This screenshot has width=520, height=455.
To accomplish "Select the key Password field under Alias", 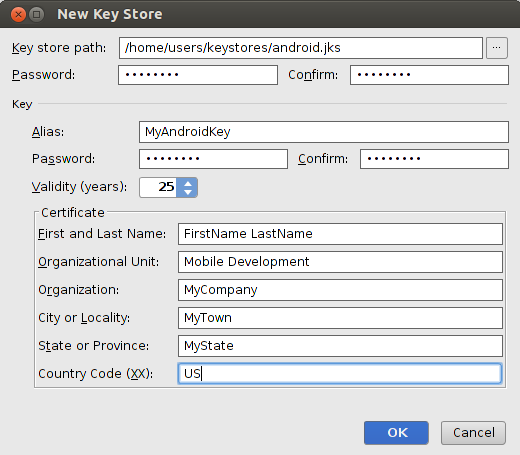I will [x=213, y=159].
